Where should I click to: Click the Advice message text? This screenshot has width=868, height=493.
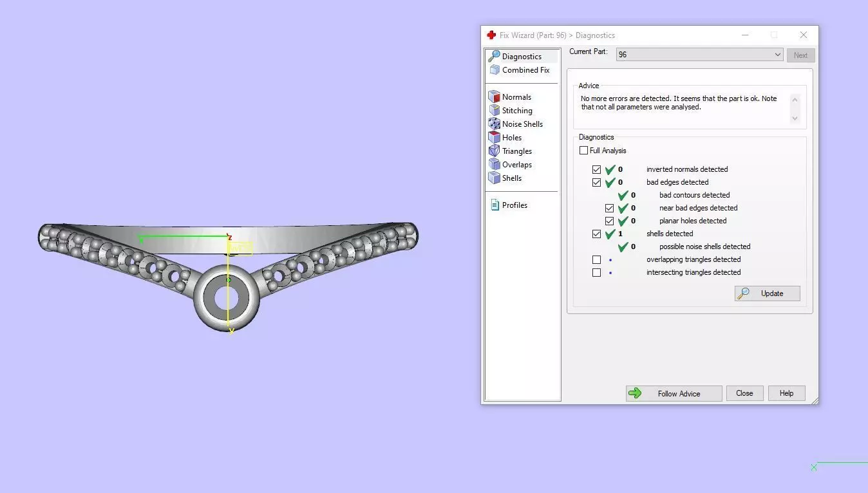point(679,103)
